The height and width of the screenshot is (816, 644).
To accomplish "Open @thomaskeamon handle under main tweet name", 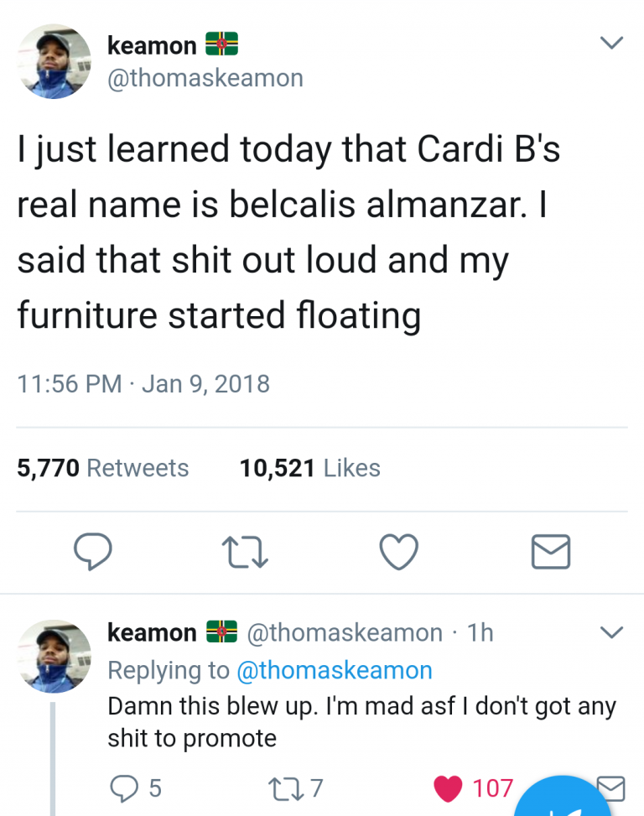I will pos(205,79).
